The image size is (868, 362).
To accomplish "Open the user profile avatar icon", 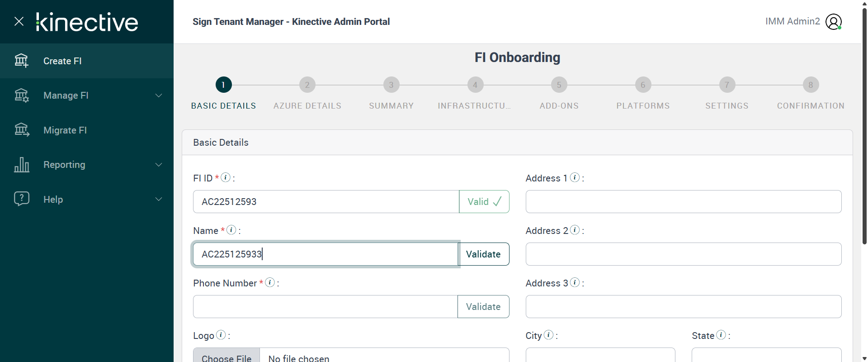I will [x=833, y=22].
